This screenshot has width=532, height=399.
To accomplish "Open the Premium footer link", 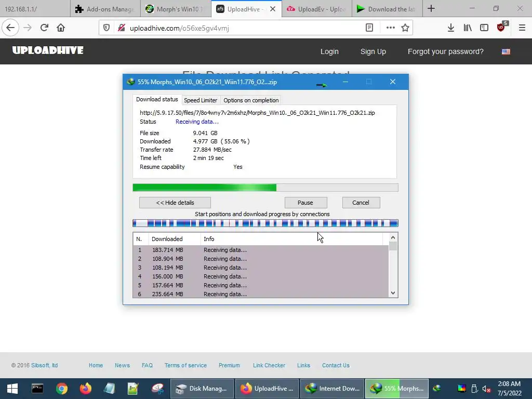I will [x=229, y=365].
